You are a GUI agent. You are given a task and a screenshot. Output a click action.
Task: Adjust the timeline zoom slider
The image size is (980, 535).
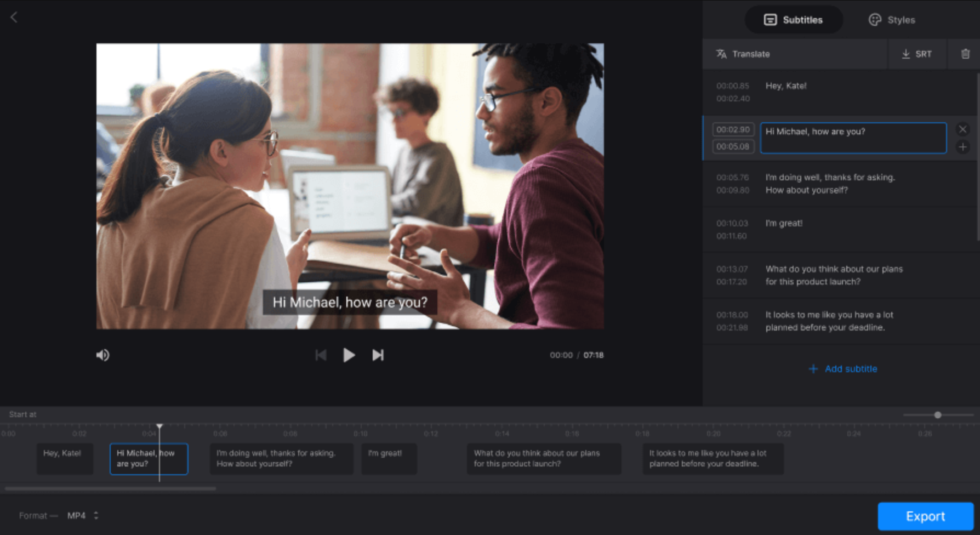[938, 415]
